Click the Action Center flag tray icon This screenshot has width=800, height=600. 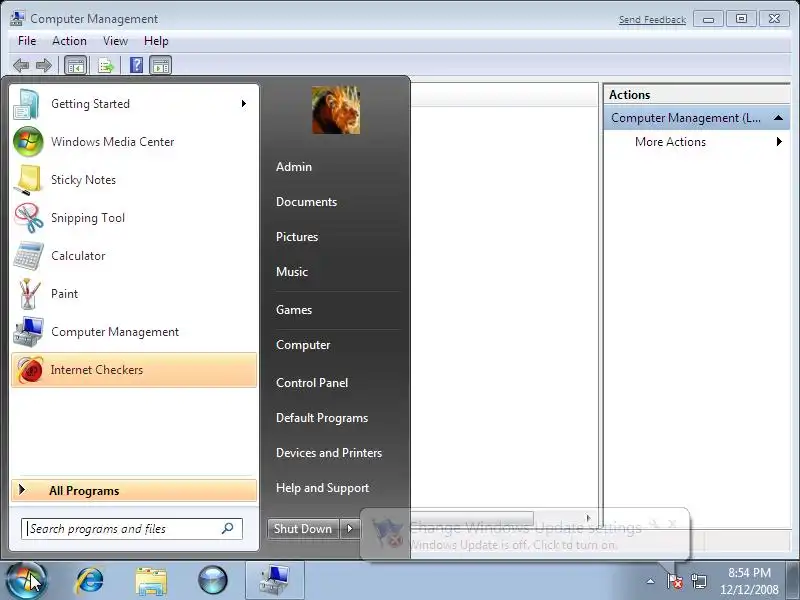click(x=674, y=581)
